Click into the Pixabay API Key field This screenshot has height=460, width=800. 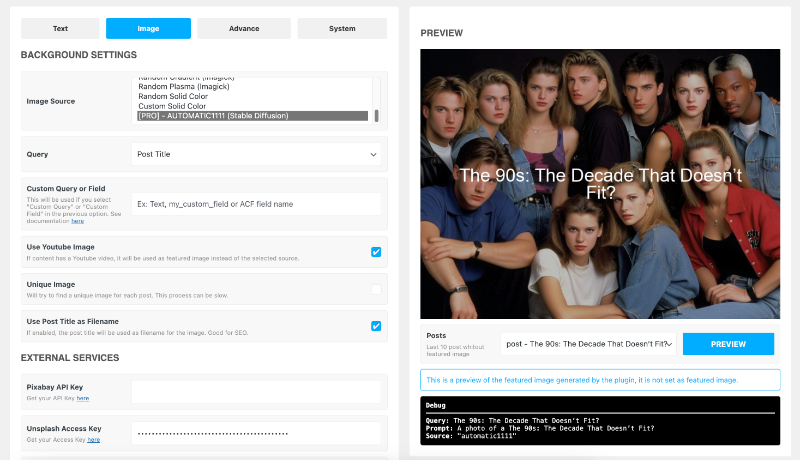click(256, 392)
